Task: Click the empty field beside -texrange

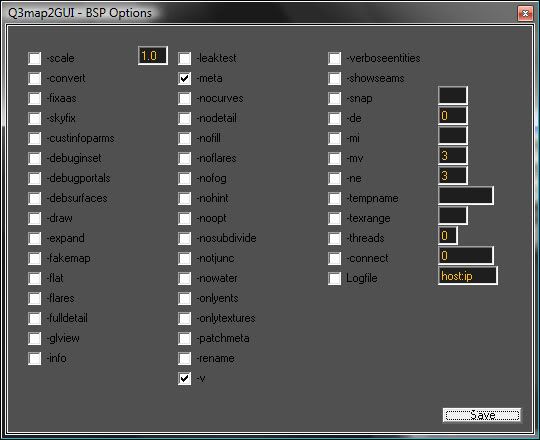Action: click(453, 216)
